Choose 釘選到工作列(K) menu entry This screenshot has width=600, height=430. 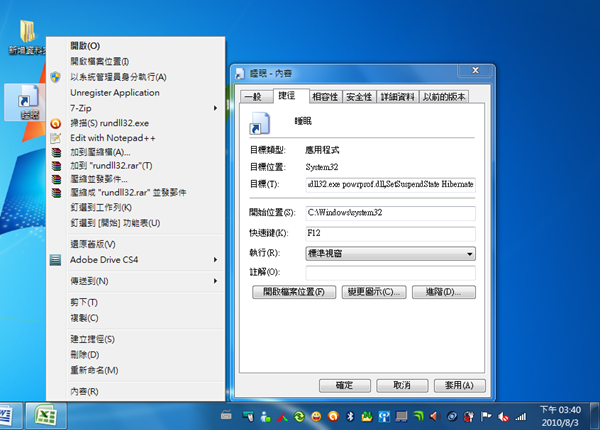point(135,208)
